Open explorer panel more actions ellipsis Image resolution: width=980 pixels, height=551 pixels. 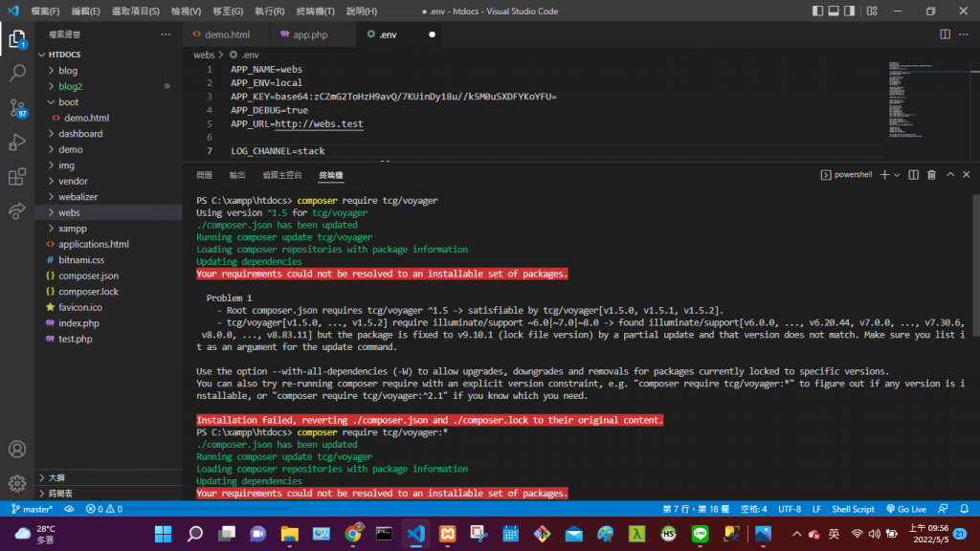tap(166, 34)
